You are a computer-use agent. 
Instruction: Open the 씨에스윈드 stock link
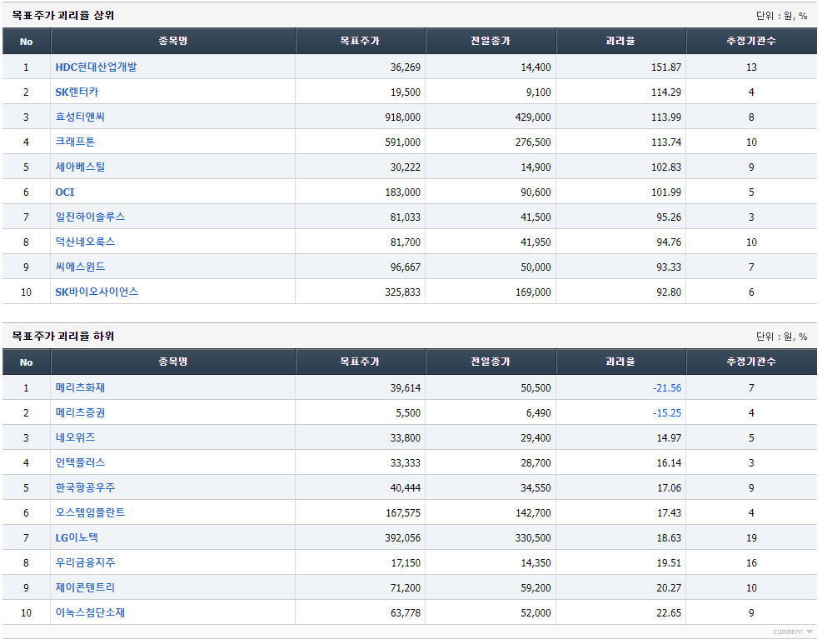(x=80, y=267)
